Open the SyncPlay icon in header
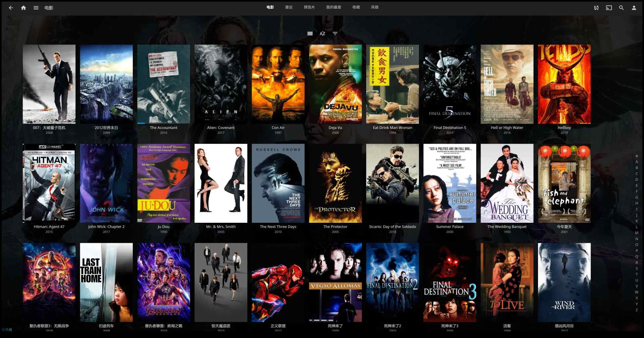 (596, 8)
